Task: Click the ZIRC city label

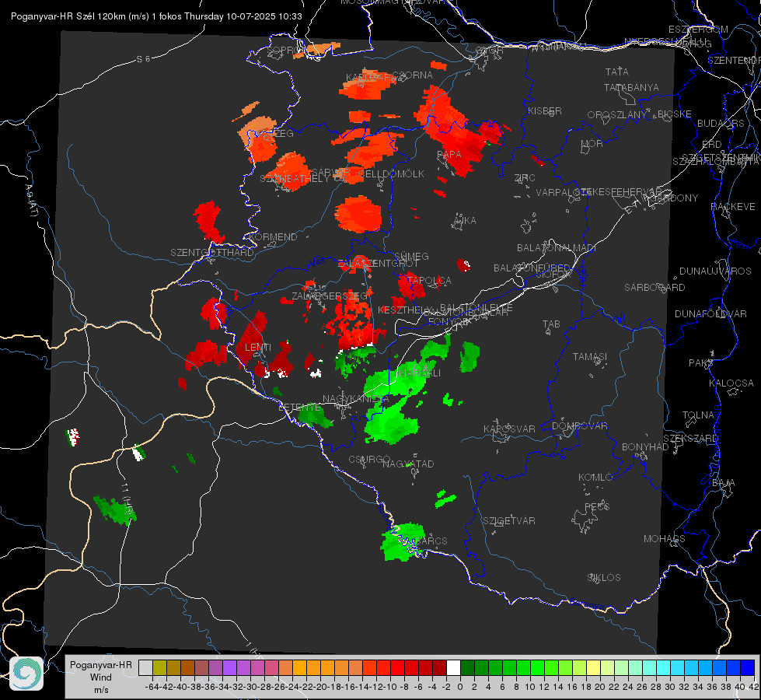Action: [x=525, y=178]
